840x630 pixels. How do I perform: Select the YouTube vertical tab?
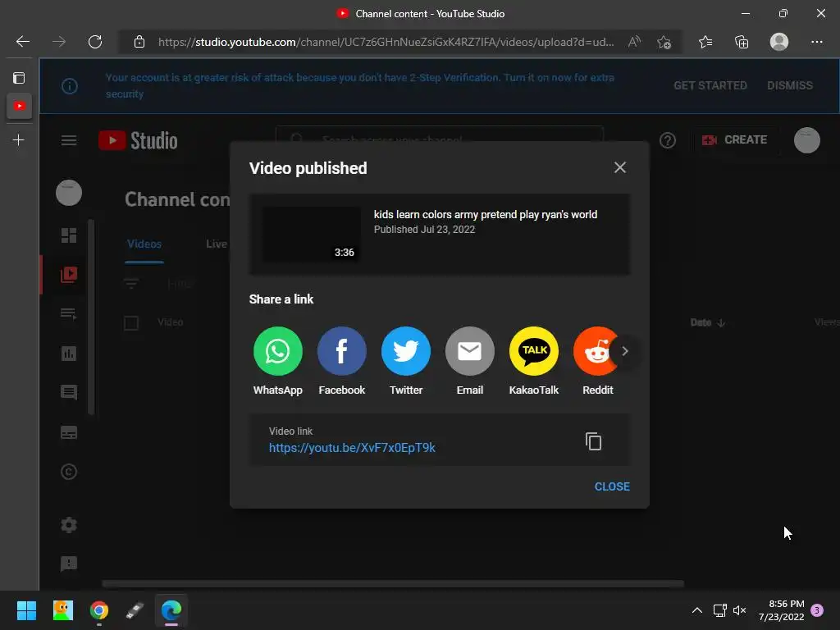click(20, 106)
